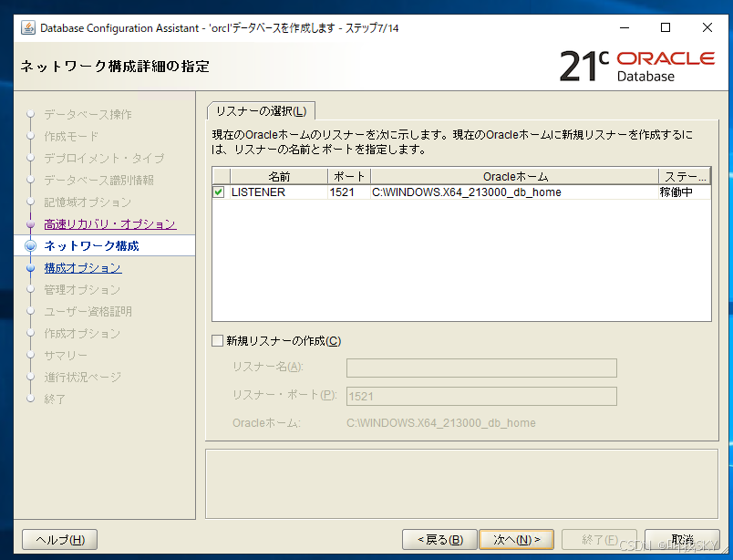Click the 記憶域オプション step
Viewport: 733px width, 560px height.
pos(88,202)
